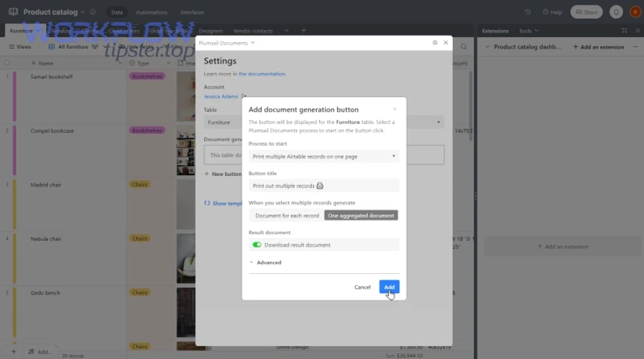The height and width of the screenshot is (359, 644).
Task: Click Add an extension placeholder box
Action: pos(562,247)
